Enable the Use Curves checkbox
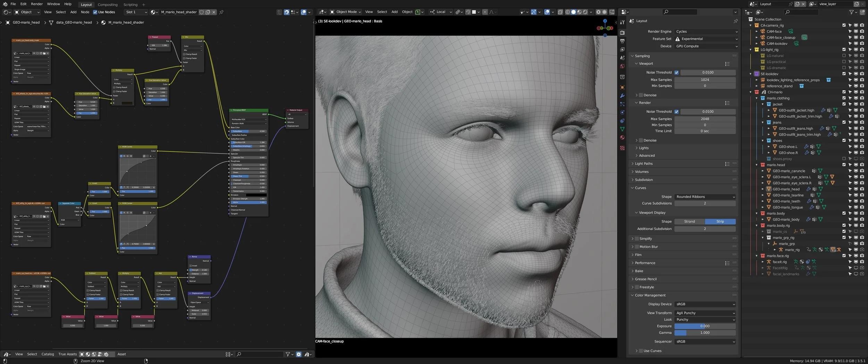Viewport: 868px width, 364px height. [x=641, y=351]
